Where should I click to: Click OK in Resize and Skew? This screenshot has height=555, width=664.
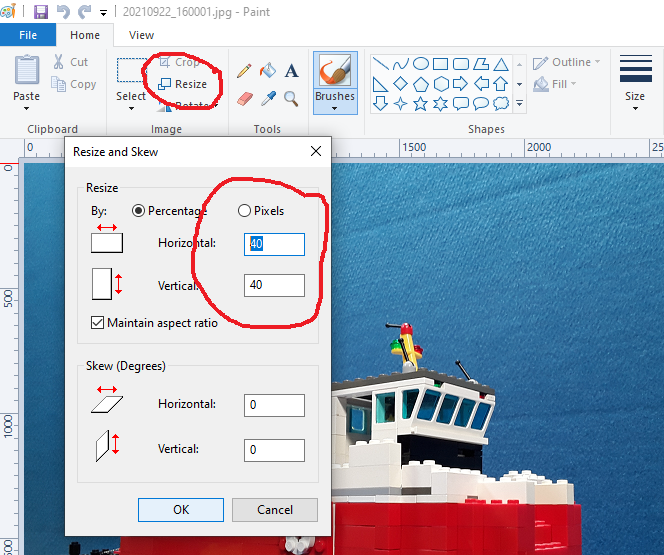[180, 509]
